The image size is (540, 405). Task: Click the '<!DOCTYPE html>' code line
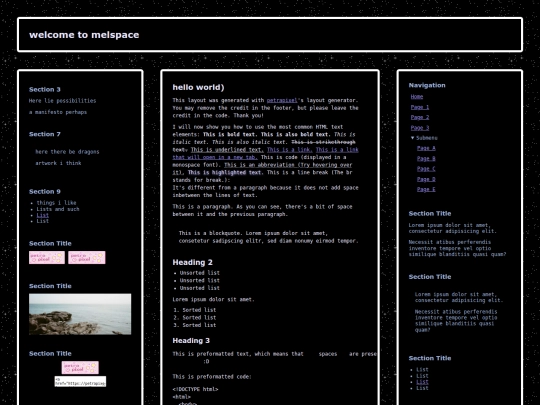click(x=195, y=389)
